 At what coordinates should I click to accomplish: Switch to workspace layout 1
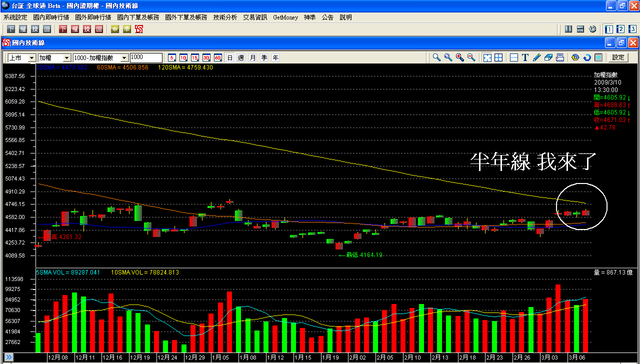[609, 29]
